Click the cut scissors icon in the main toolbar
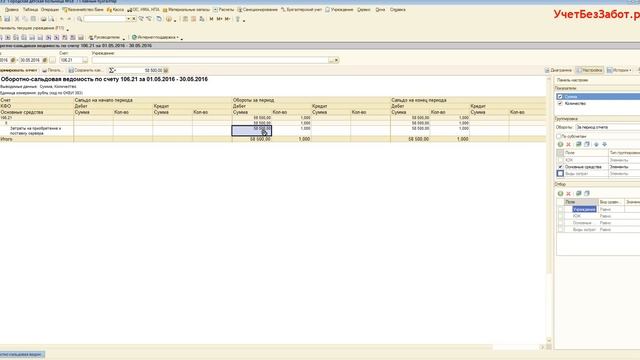 17,19
